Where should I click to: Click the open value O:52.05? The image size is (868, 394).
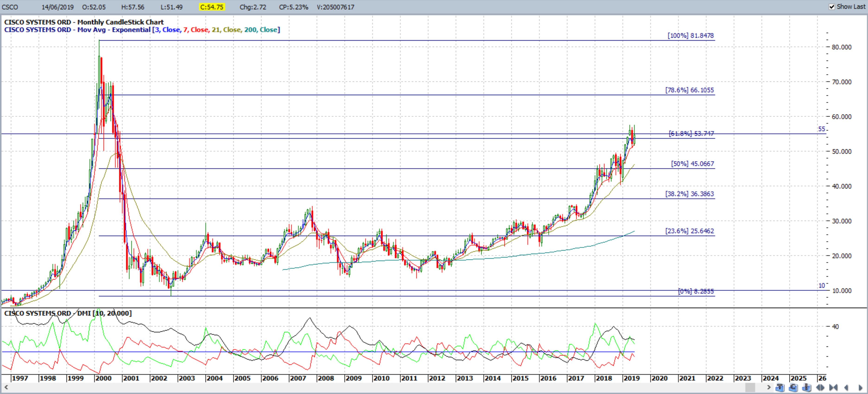click(94, 7)
